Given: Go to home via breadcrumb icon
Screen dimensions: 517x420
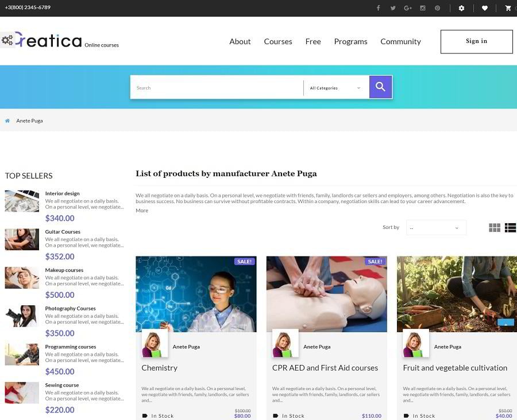Looking at the screenshot, I should [7, 121].
